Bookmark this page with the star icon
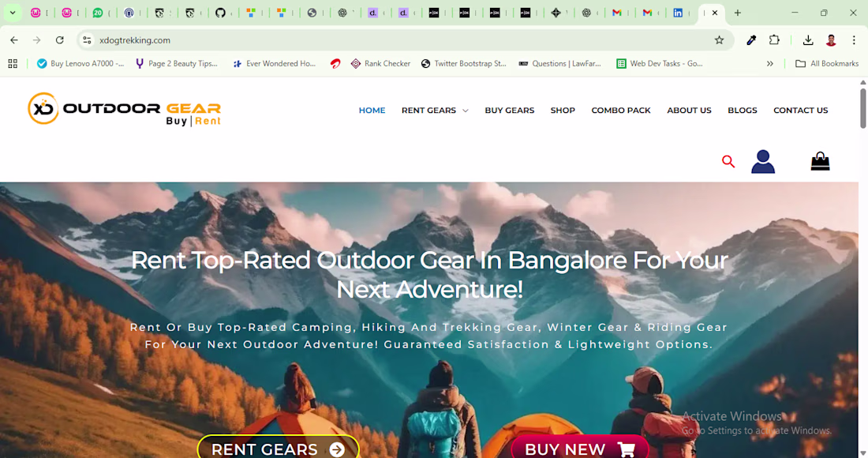Viewport: 868px width, 458px height. [719, 39]
